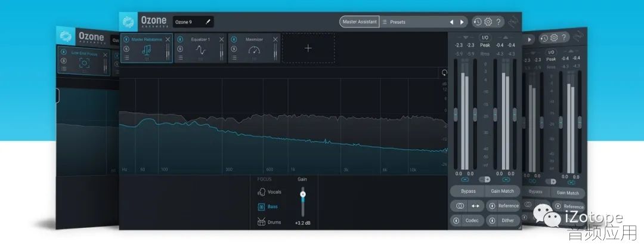
Task: Open the Codec preview panel
Action: 472,221
